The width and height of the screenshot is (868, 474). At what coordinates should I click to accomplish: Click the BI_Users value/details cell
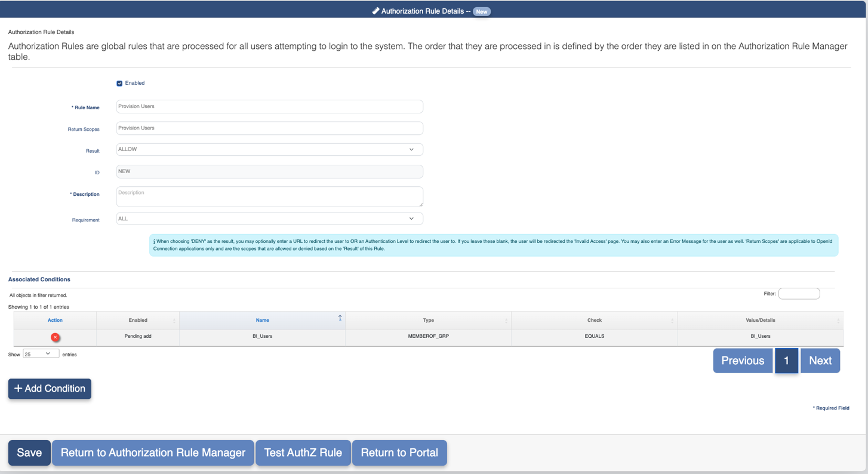(x=760, y=337)
